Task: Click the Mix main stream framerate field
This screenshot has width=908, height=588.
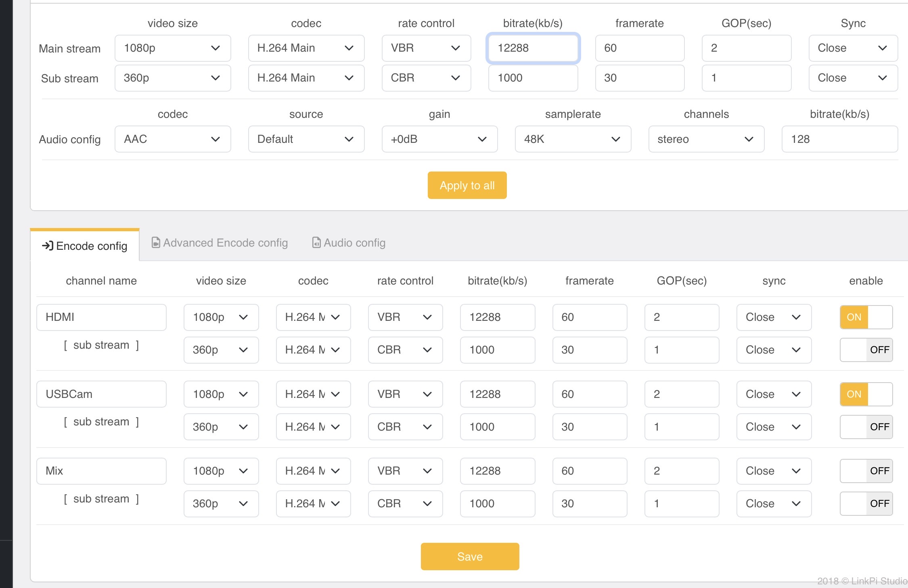Action: [590, 471]
